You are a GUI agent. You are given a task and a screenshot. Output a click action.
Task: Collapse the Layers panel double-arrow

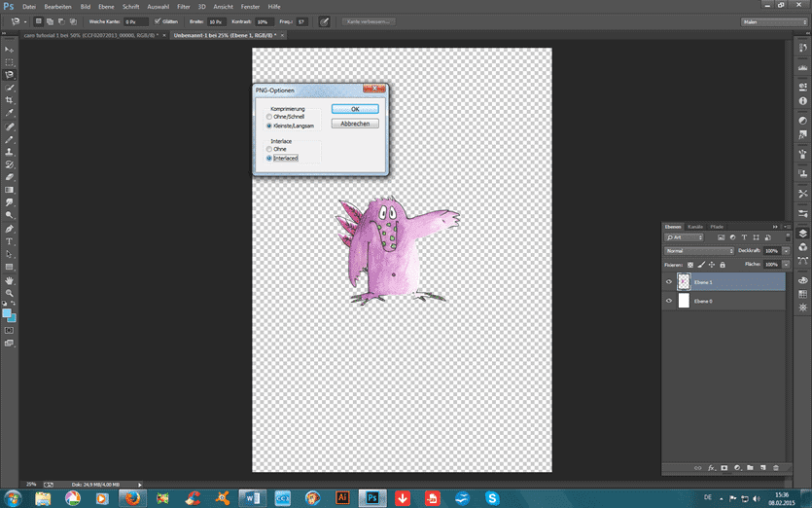[x=775, y=227]
